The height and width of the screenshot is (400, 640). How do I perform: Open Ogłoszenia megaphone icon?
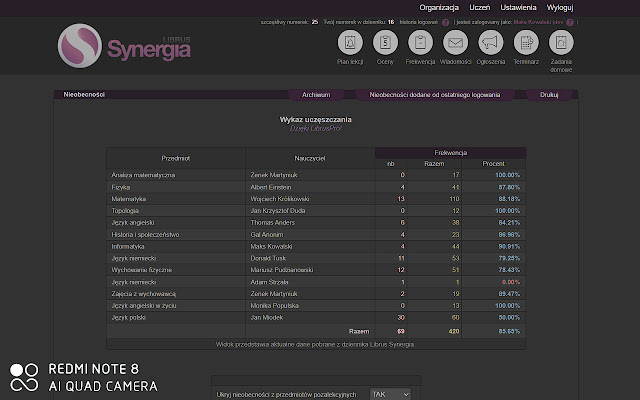(x=491, y=42)
